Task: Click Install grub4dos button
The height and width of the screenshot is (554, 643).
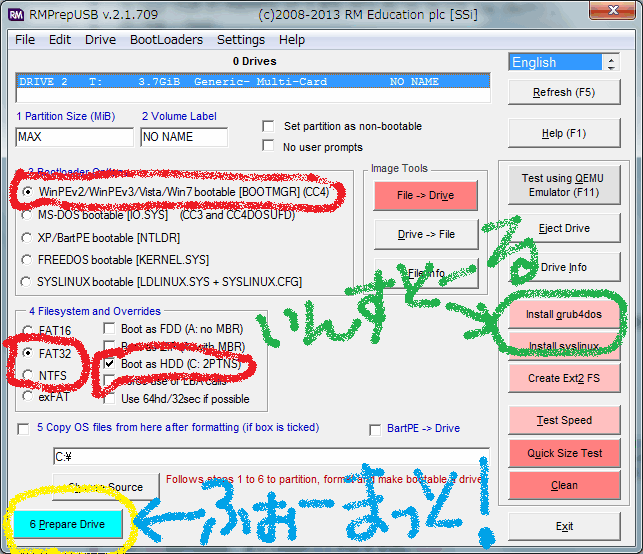Action: click(x=564, y=315)
